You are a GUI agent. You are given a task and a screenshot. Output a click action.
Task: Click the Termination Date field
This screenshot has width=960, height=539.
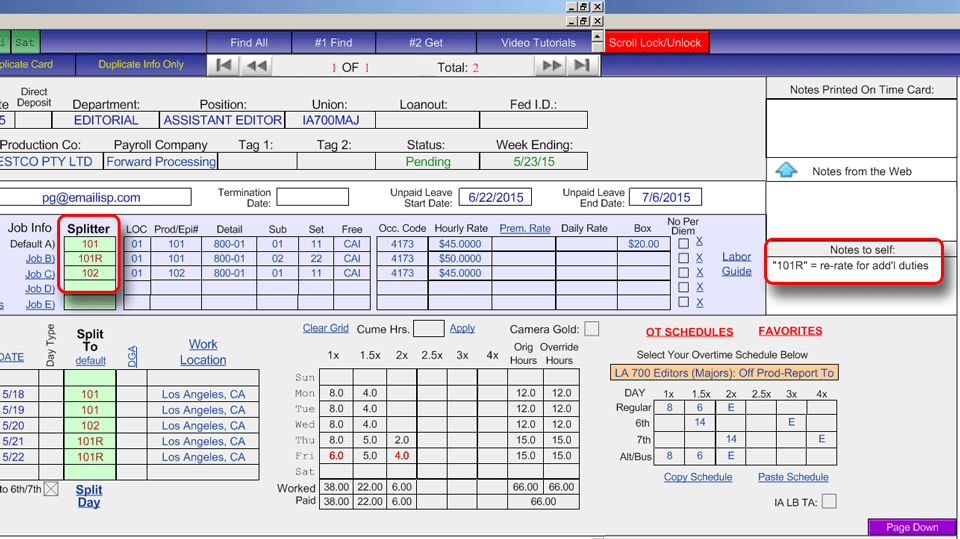point(312,197)
